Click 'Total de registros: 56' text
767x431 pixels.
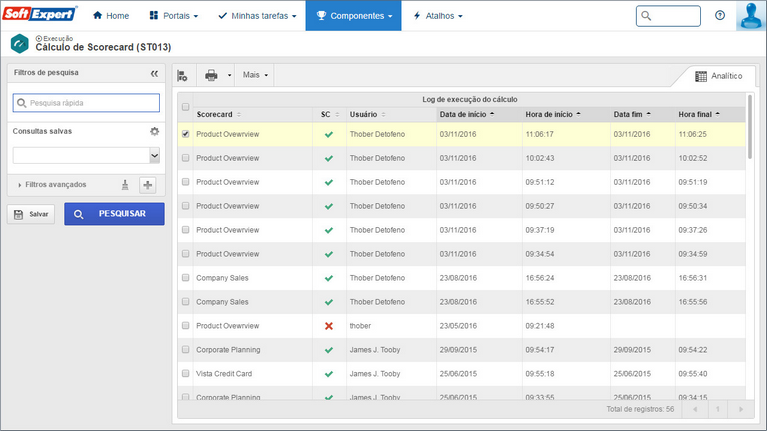[640, 409]
